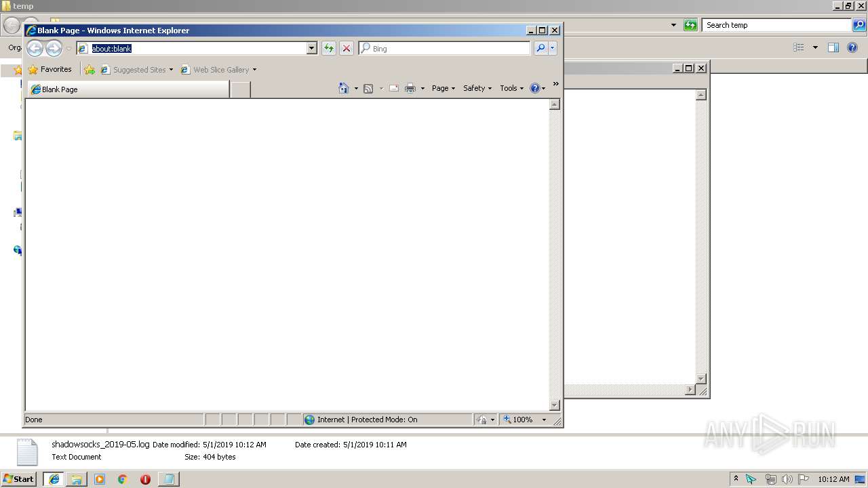Click the Print icon

(x=410, y=88)
